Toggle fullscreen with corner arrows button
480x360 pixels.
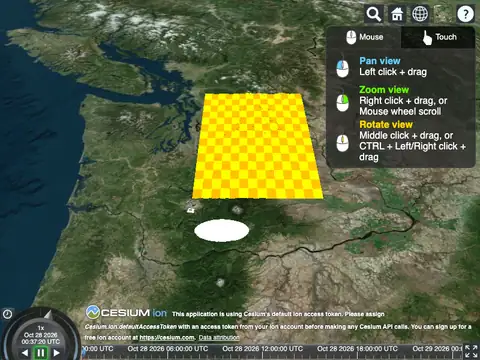[x=471, y=352]
